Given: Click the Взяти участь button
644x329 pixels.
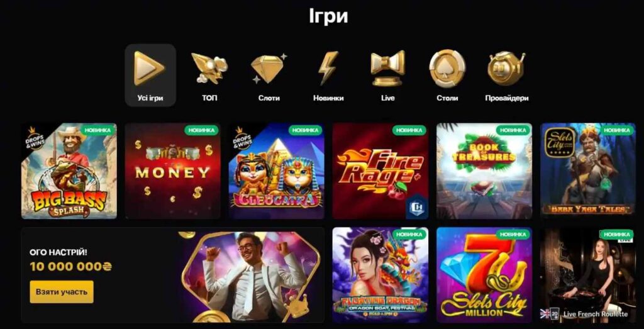Looking at the screenshot, I should tap(62, 292).
